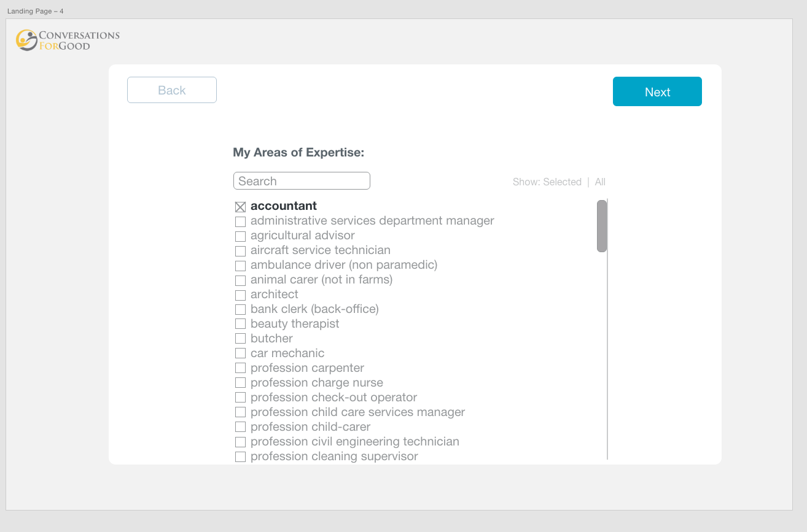Screen dimensions: 807x532
Task: Check the car mechanic box
Action: tap(241, 354)
